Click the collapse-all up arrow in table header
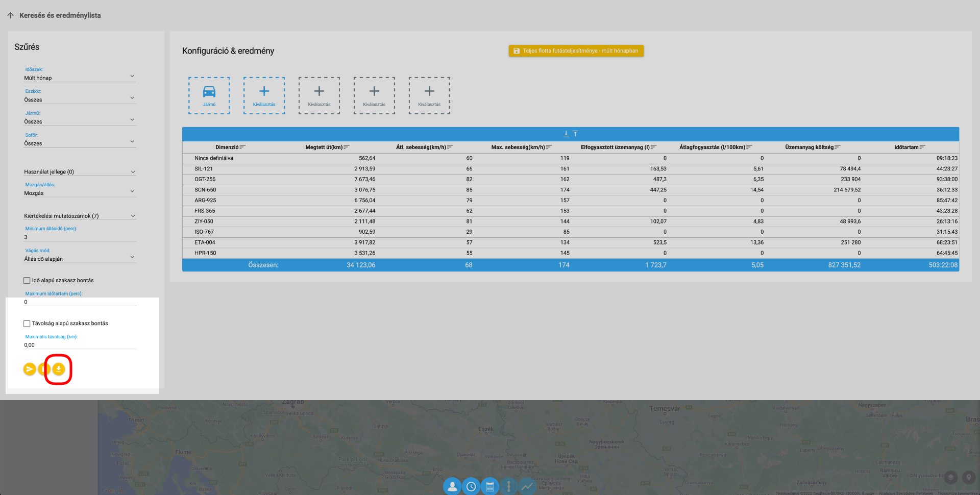Viewport: 980px width, 495px height. click(x=575, y=134)
